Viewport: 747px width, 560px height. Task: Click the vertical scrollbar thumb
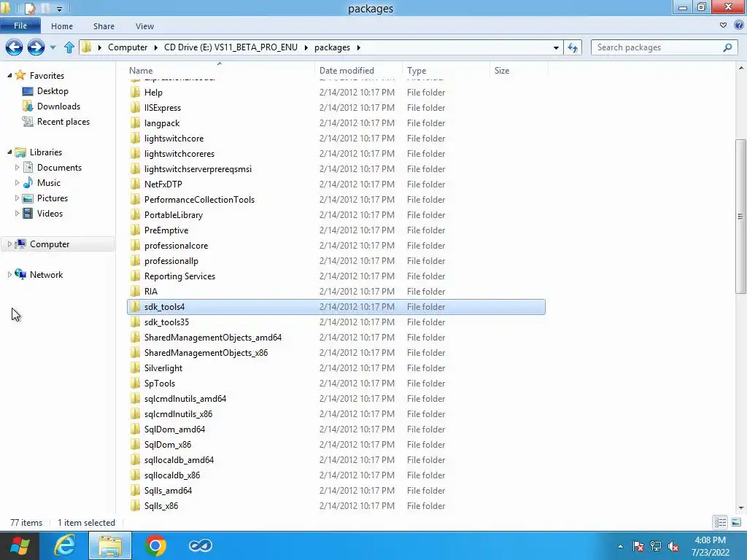coord(741,217)
